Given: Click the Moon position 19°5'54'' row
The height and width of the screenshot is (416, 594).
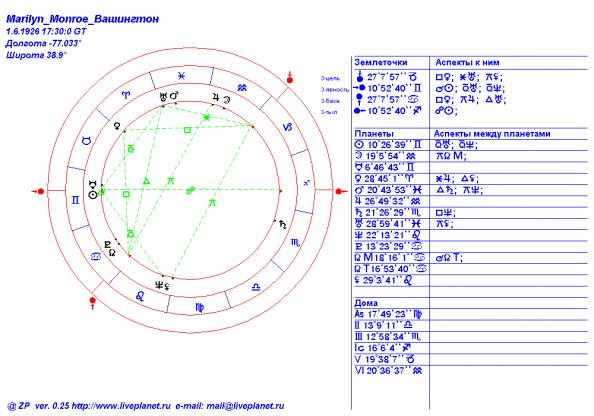Looking at the screenshot, I should (385, 156).
